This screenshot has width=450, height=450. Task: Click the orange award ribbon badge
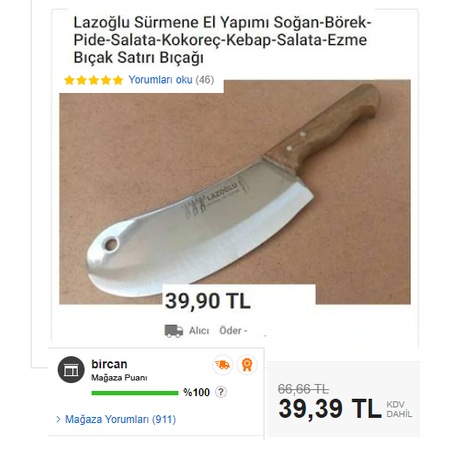tap(247, 365)
